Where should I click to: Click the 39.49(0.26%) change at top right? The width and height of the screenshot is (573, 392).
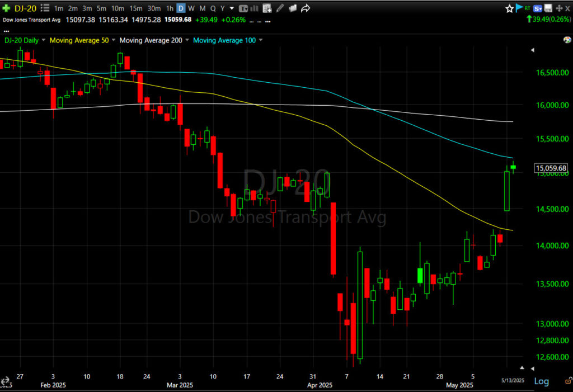pos(549,19)
